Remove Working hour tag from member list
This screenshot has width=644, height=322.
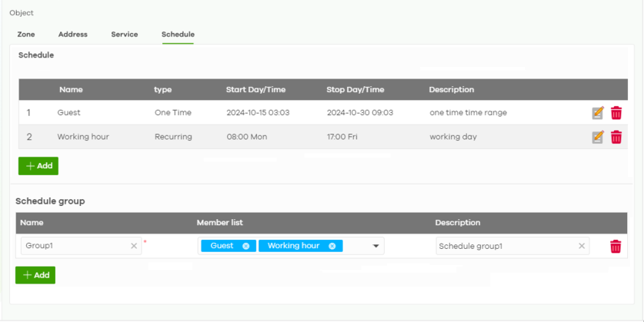[332, 246]
